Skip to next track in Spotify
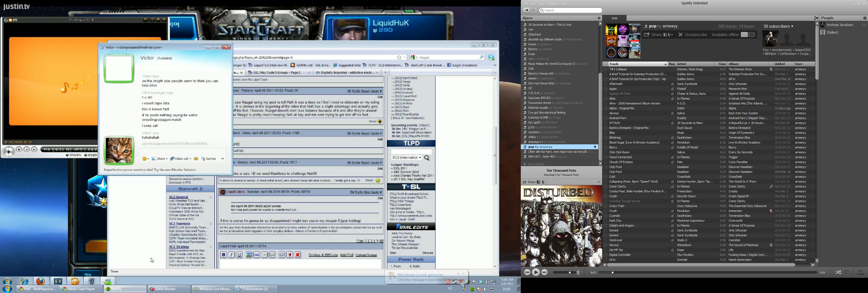The image size is (868, 293). [544, 272]
